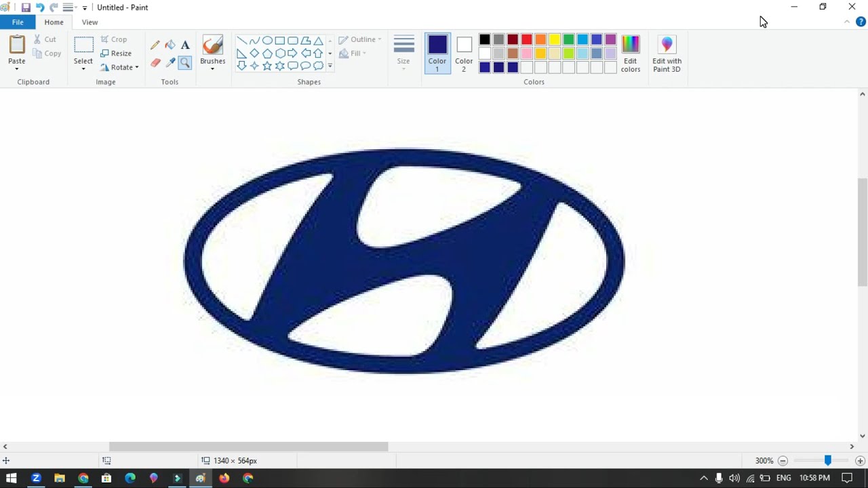Image resolution: width=868 pixels, height=488 pixels.
Task: Choose the Right arrow shape
Action: [292, 54]
